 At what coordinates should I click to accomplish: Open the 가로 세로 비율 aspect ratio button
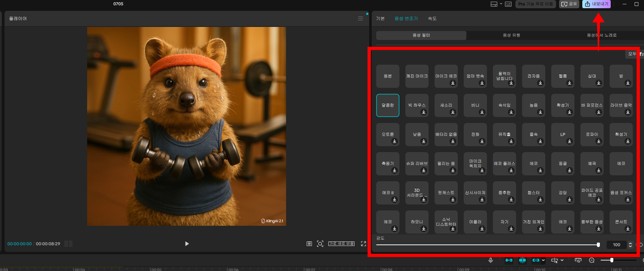click(341, 244)
